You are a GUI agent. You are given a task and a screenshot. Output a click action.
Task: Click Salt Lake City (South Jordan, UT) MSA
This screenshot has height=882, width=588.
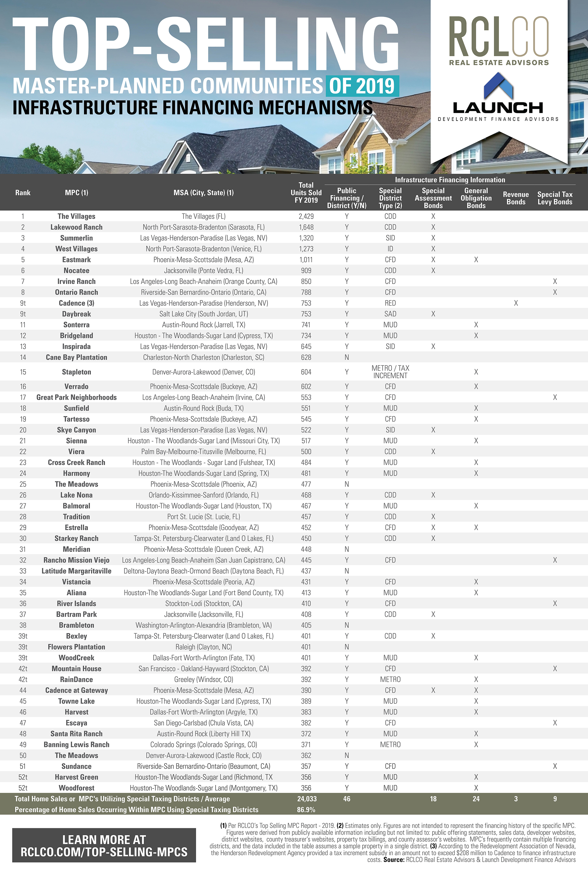(204, 314)
